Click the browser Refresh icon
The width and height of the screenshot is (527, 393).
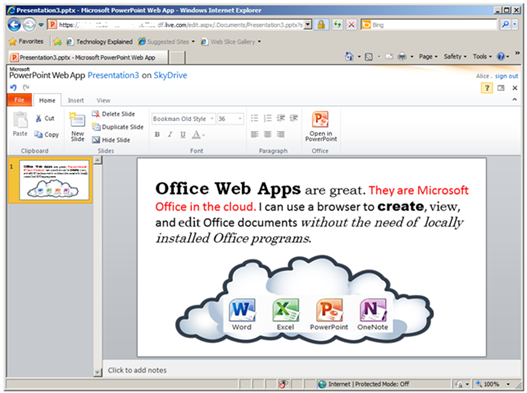337,25
